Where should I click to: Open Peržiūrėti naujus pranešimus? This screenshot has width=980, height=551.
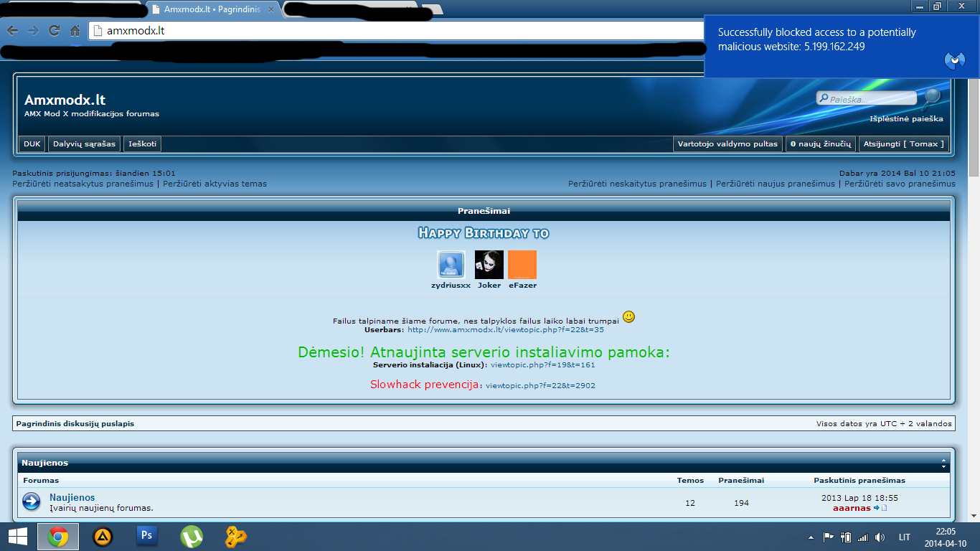(x=776, y=184)
